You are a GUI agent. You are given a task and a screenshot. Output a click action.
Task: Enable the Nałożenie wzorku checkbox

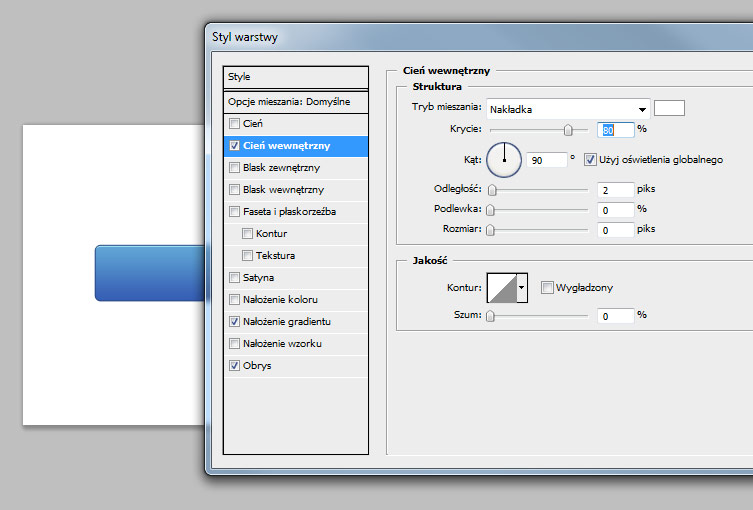234,343
